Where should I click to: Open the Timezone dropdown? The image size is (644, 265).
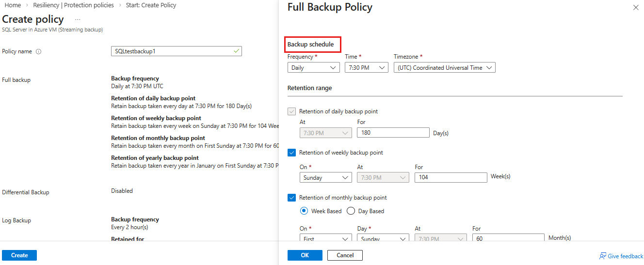point(444,68)
